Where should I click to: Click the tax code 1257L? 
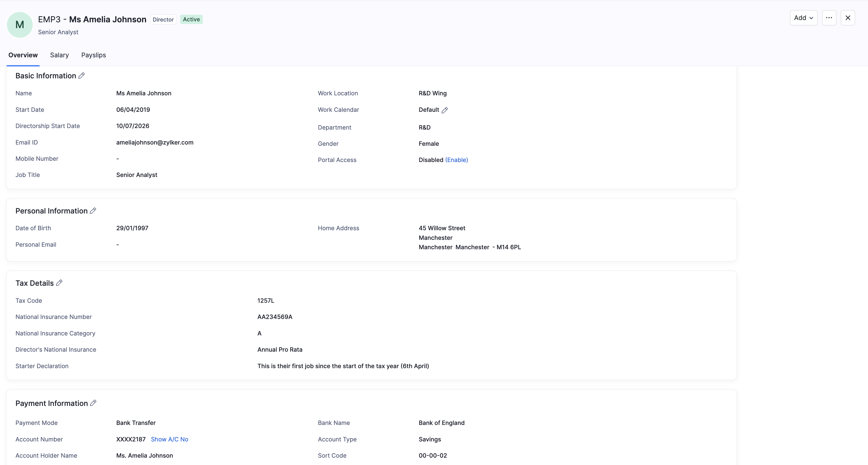266,301
